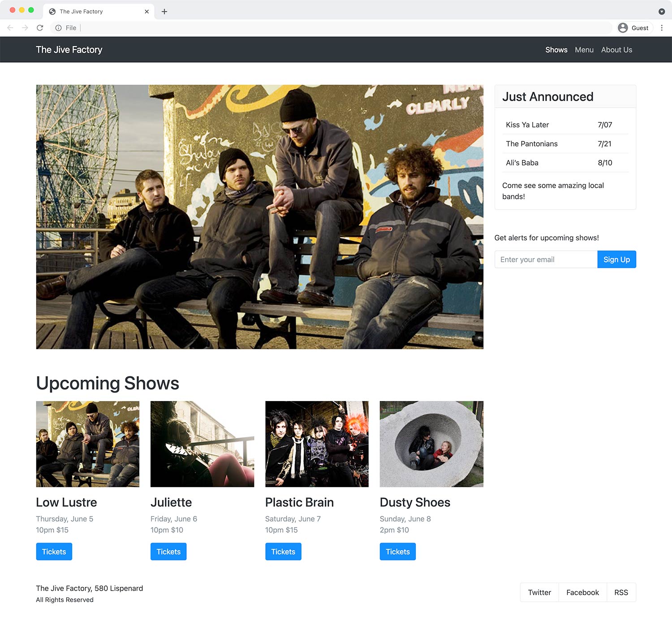Open the RSS feed link
This screenshot has width=672, height=621.
[x=621, y=592]
